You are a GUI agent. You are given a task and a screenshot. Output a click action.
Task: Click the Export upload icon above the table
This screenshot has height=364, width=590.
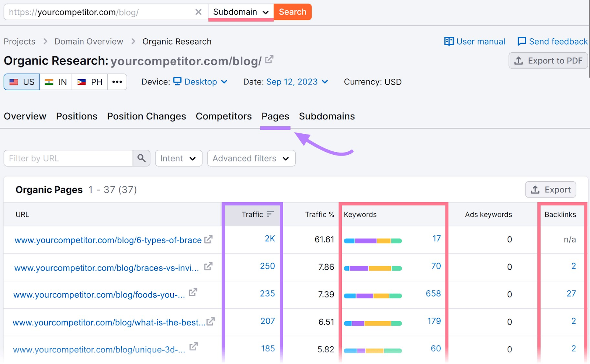click(x=534, y=189)
